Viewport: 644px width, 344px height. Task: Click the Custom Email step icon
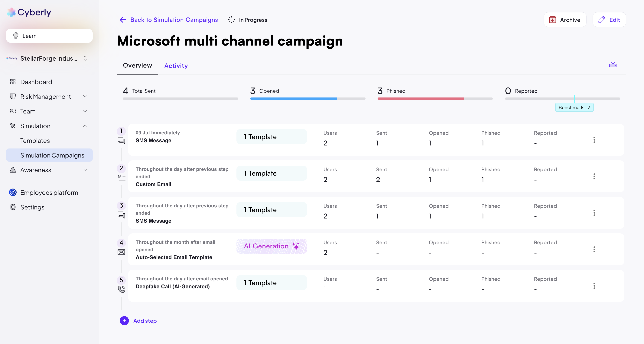(121, 177)
